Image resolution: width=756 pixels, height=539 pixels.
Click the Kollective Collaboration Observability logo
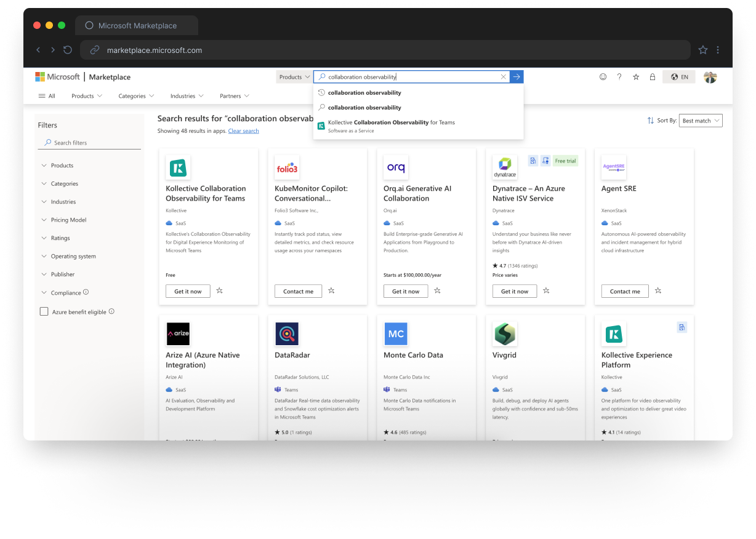pyautogui.click(x=178, y=167)
